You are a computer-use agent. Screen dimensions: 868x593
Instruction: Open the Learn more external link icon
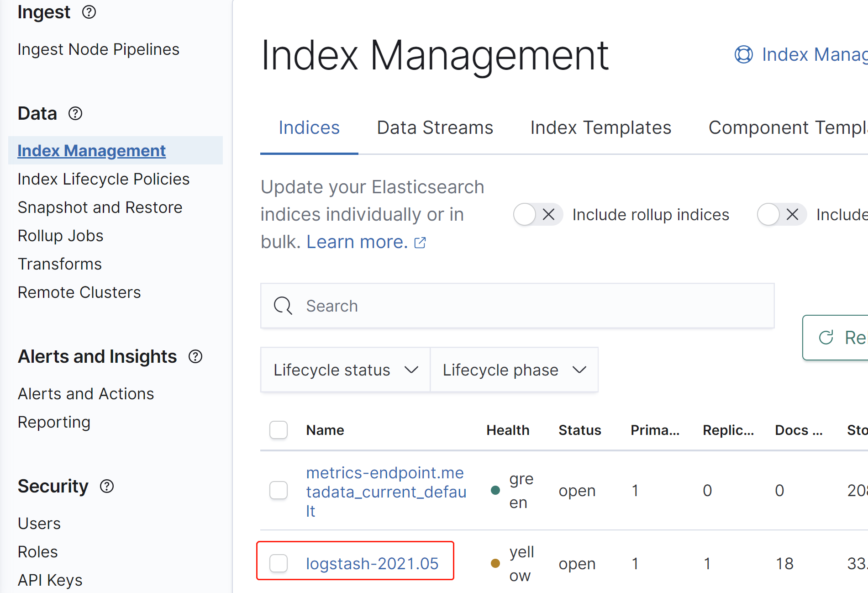point(420,243)
